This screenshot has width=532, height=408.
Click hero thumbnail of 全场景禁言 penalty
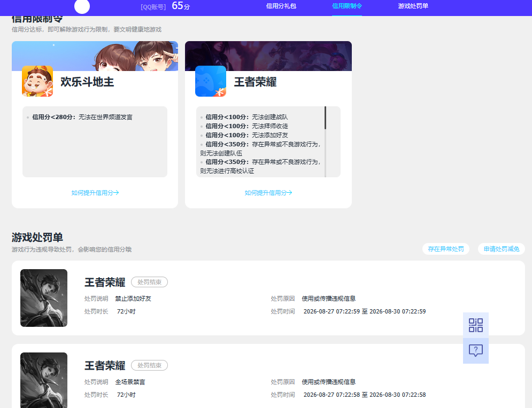pyautogui.click(x=44, y=380)
